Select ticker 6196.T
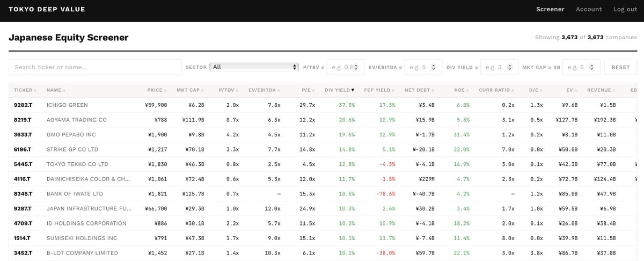Screen dimensions: 644x261 coord(23,149)
